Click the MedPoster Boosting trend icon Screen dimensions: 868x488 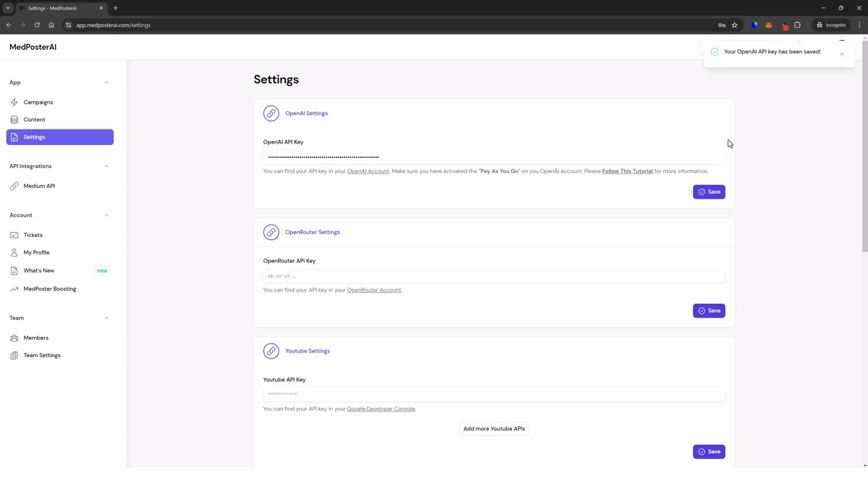pos(14,289)
